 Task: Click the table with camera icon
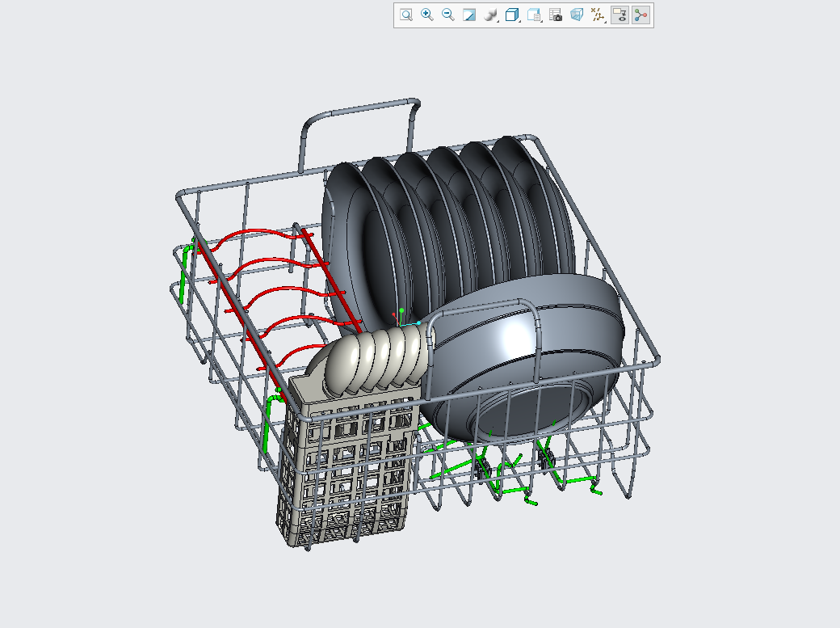coord(556,15)
